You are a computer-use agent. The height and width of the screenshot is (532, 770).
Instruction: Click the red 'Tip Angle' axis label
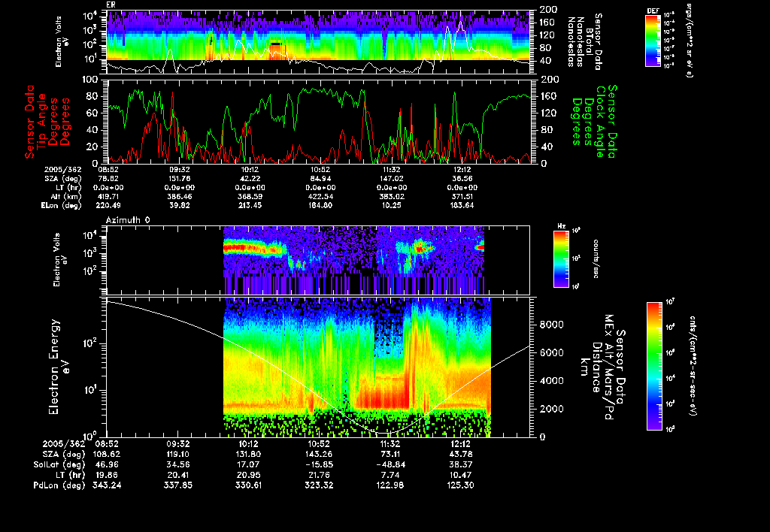click(41, 122)
